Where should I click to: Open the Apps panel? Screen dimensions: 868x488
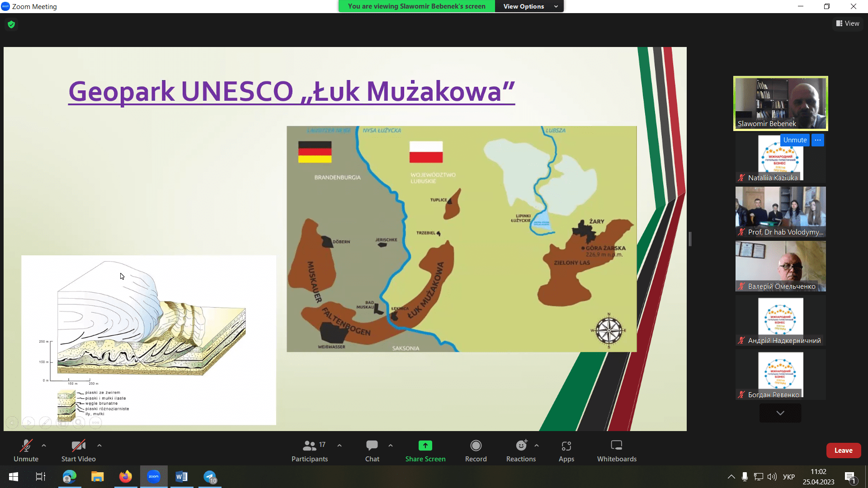566,450
